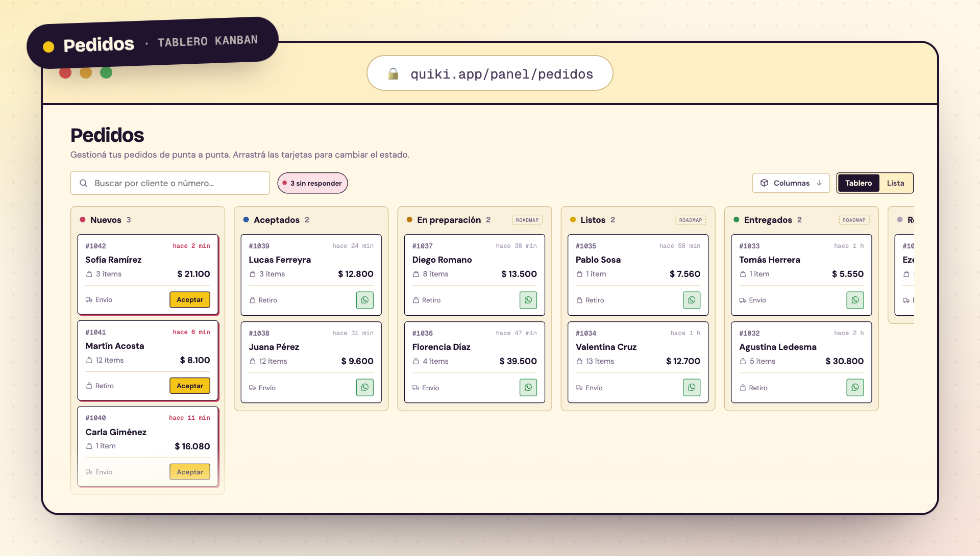Focus the Buscar por cliente search field
980x556 pixels.
170,183
